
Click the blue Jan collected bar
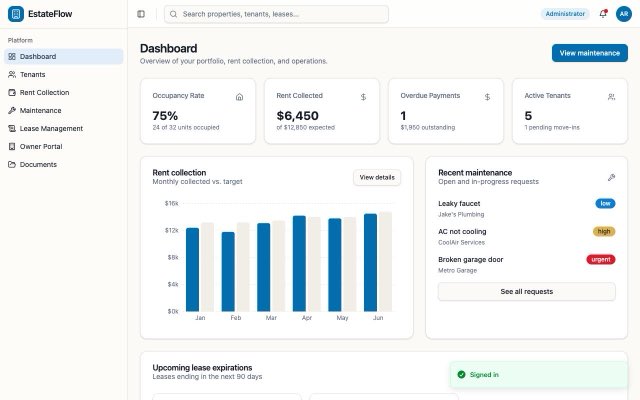[192, 270]
